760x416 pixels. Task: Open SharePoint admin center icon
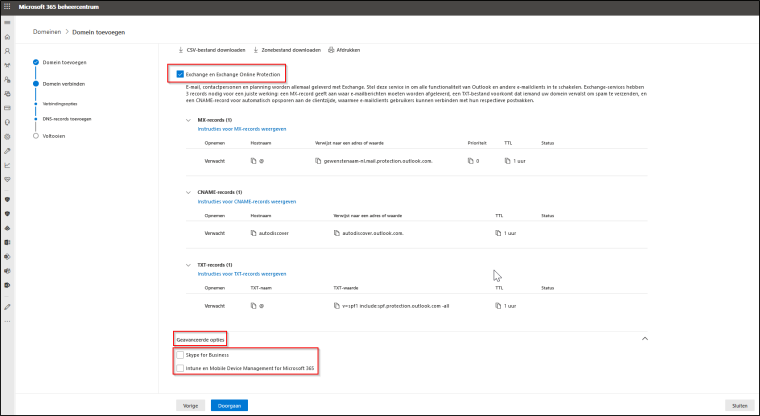[x=7, y=257]
